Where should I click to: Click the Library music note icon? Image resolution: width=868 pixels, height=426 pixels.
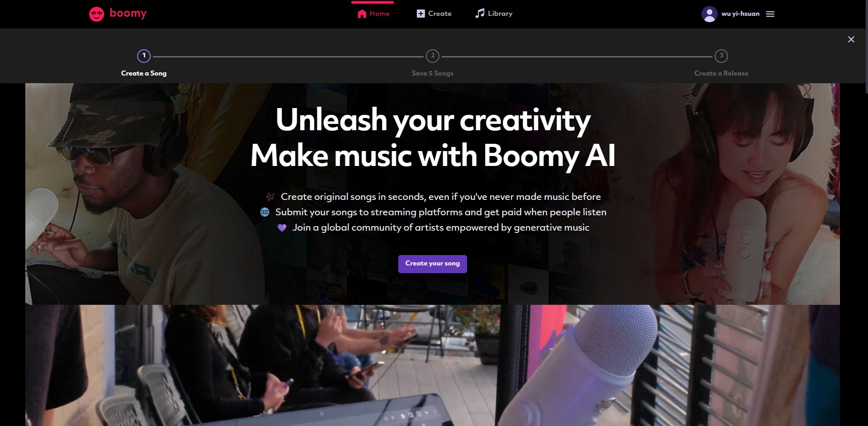[480, 14]
